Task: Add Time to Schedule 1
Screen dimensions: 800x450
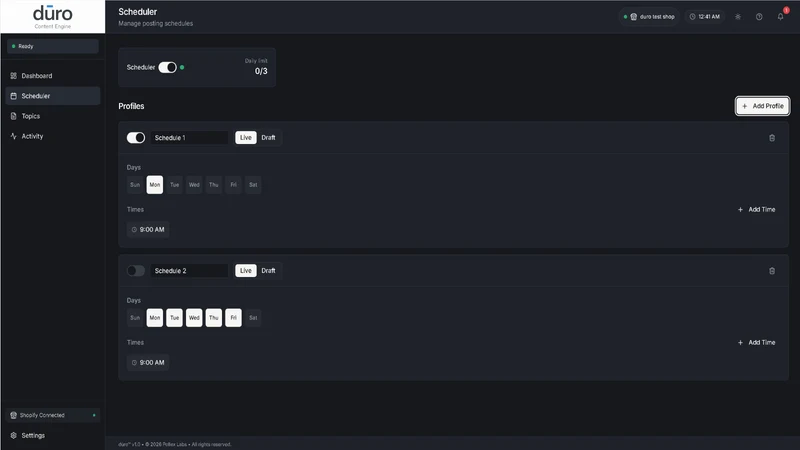Action: pyautogui.click(x=757, y=209)
